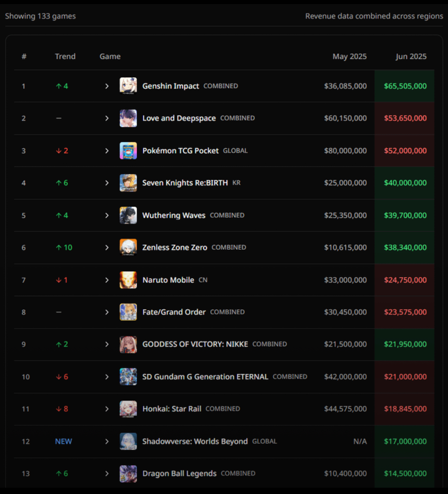Expand the Naruto Mobile row chevron
The width and height of the screenshot is (448, 494).
point(107,280)
